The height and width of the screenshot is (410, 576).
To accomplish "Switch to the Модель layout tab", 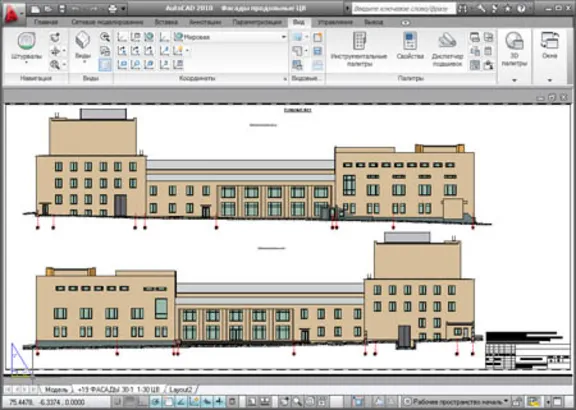I will [x=57, y=389].
